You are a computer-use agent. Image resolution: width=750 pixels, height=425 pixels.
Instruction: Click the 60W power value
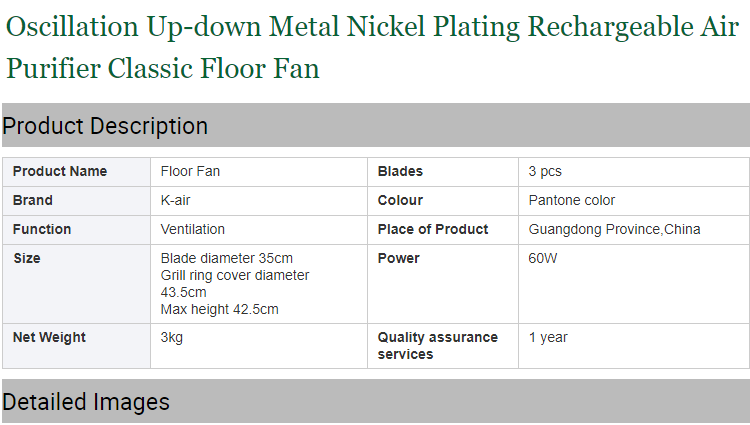[x=543, y=258]
